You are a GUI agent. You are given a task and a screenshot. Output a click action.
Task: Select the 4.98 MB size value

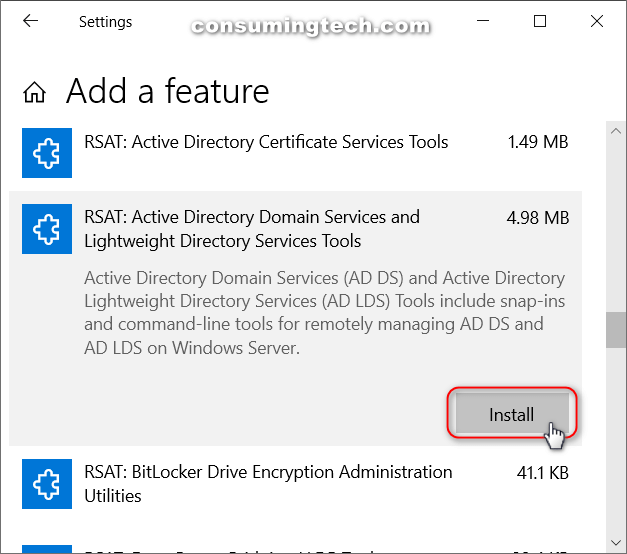[538, 218]
